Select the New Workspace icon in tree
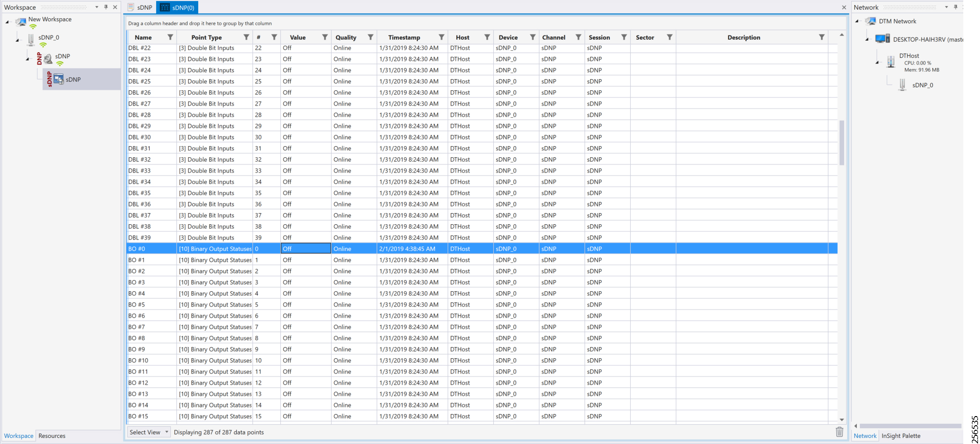The width and height of the screenshot is (980, 444). coord(21,22)
